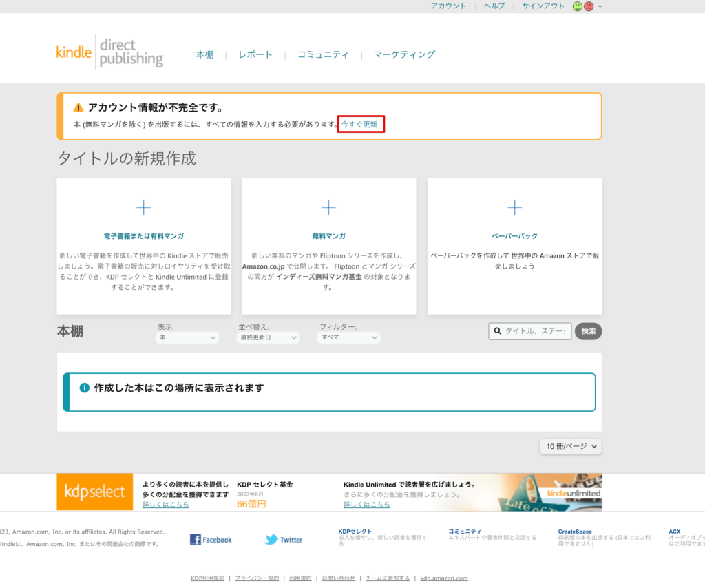705x588 pixels.
Task: Click the plus icon for ペーパーバック
Action: [x=514, y=207]
